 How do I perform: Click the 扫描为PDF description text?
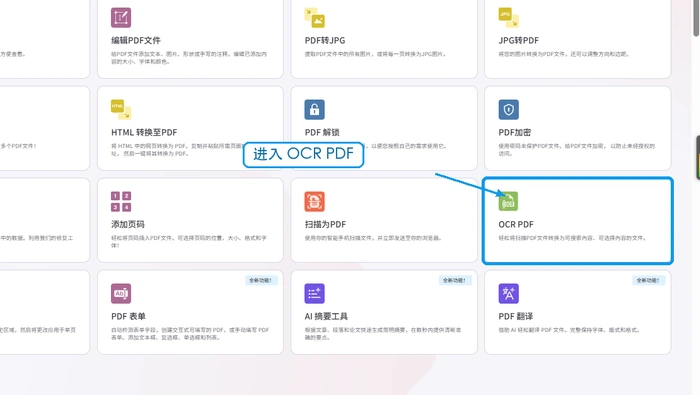[373, 238]
